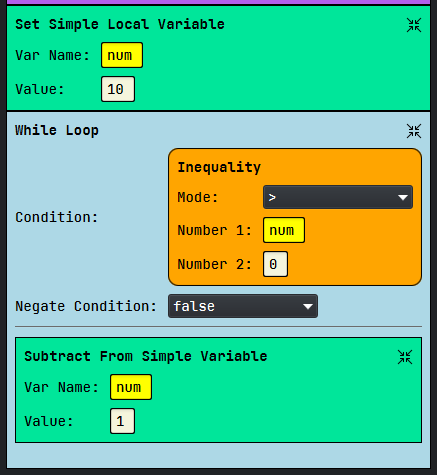Click the arrow on the false dropdown
This screenshot has height=475, width=437.
[308, 306]
